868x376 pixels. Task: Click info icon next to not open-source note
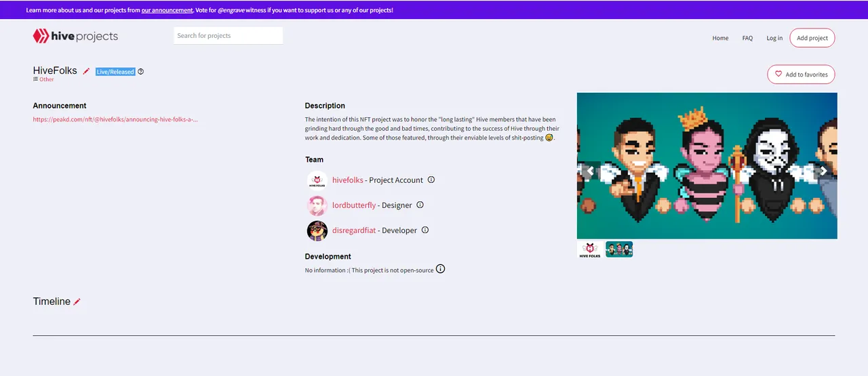pos(441,269)
